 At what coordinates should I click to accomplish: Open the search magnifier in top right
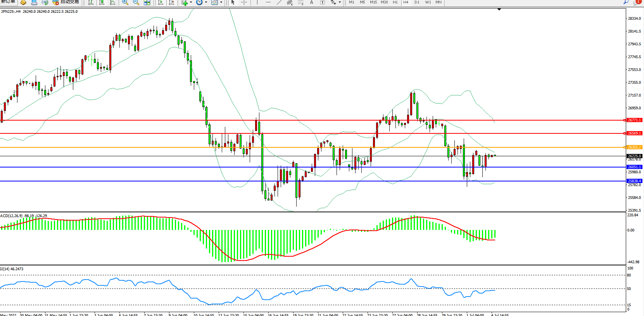click(x=626, y=2)
